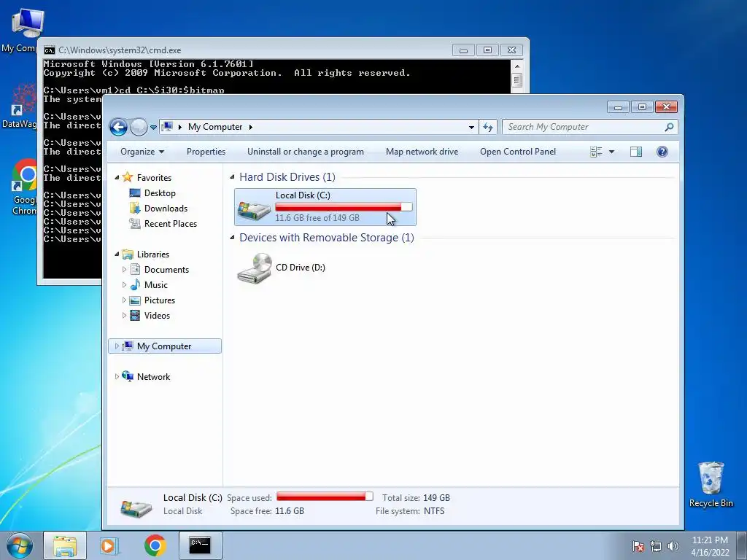Click the Action Center flag tray icon
Viewport: 747px width, 560px height.
(638, 546)
